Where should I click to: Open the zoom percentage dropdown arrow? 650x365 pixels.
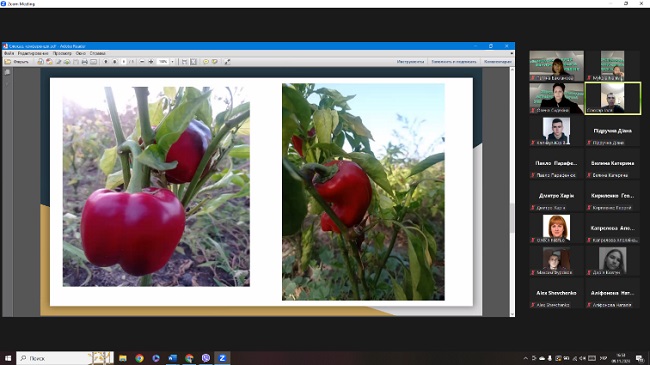[x=172, y=61]
